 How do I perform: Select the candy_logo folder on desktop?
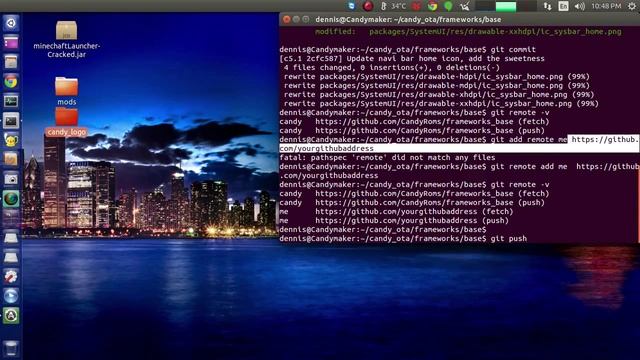click(67, 122)
